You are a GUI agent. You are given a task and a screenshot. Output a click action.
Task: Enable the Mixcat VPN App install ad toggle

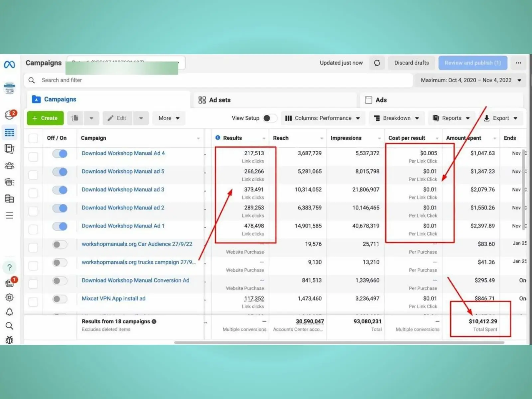pyautogui.click(x=60, y=299)
